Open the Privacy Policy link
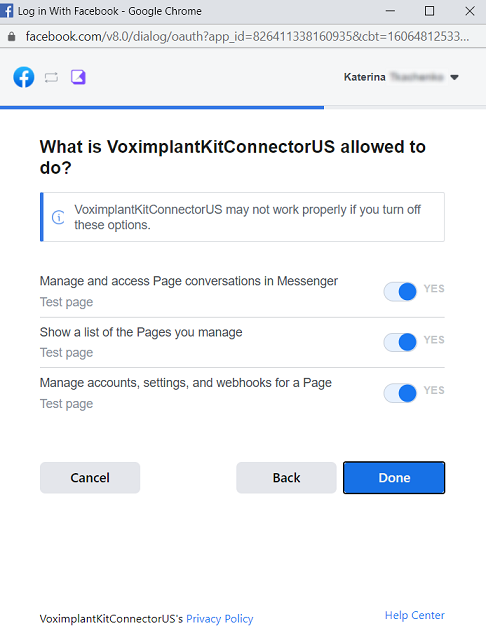 point(220,619)
